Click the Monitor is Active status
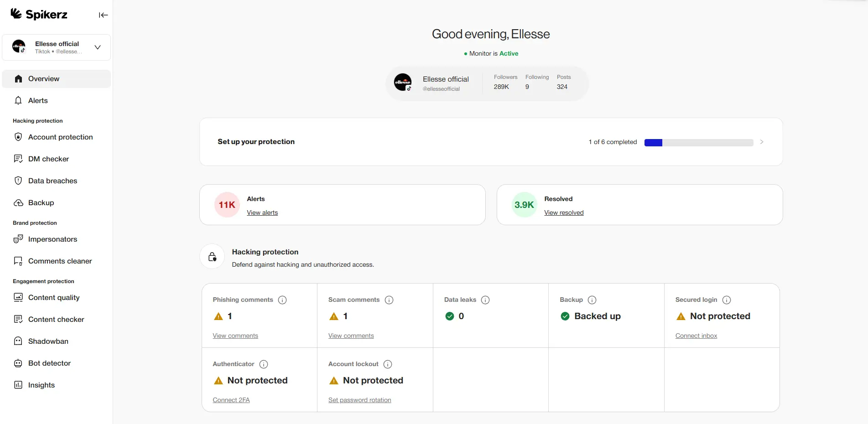 click(491, 54)
